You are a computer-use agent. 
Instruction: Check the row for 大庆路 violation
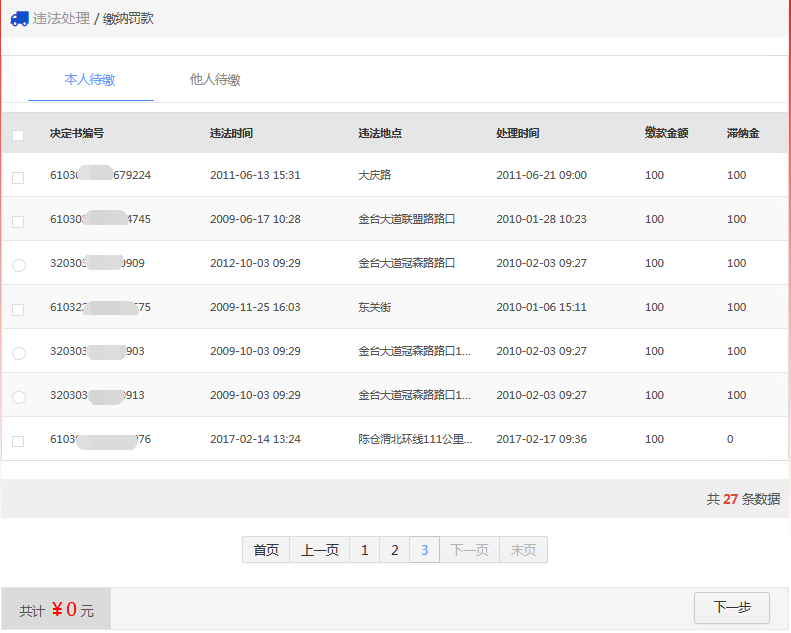click(18, 177)
